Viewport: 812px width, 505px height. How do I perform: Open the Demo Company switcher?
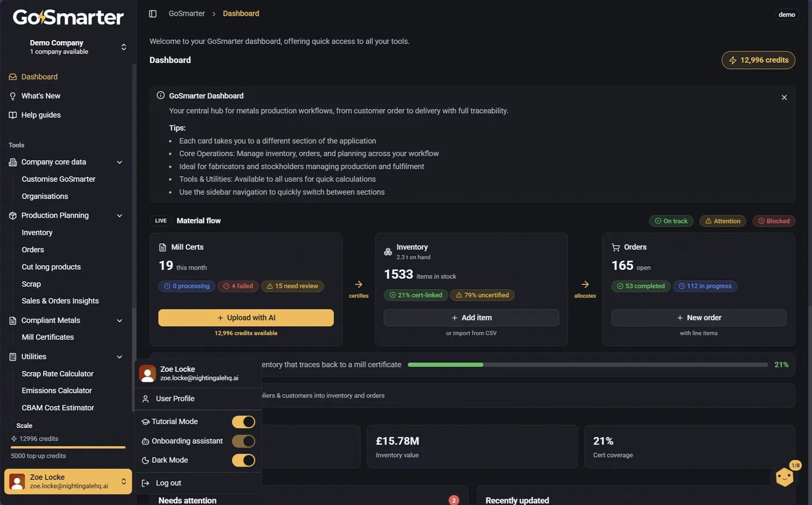coord(68,47)
